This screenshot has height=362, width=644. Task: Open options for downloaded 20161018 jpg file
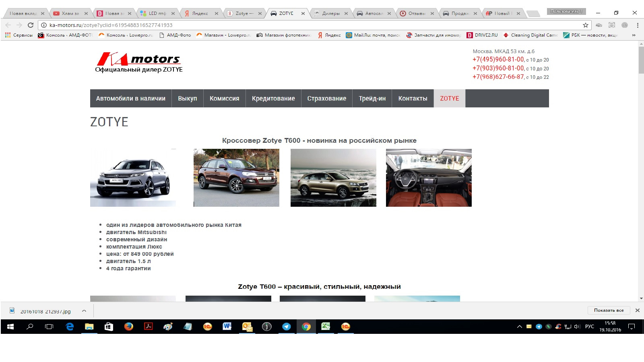point(84,311)
